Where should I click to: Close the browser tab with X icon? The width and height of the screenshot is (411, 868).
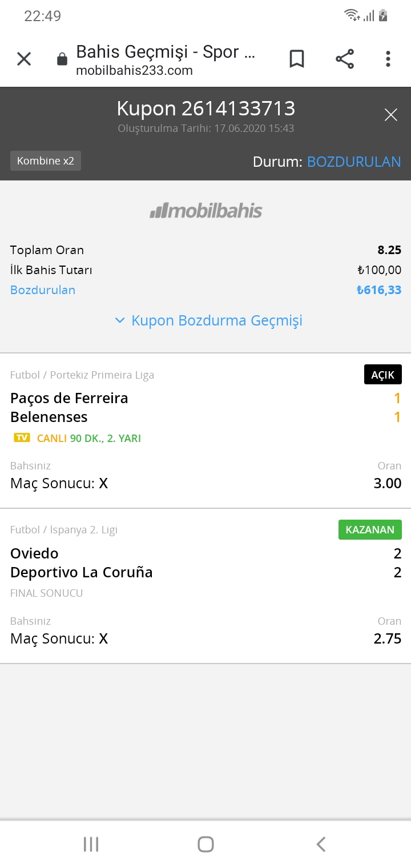(24, 59)
